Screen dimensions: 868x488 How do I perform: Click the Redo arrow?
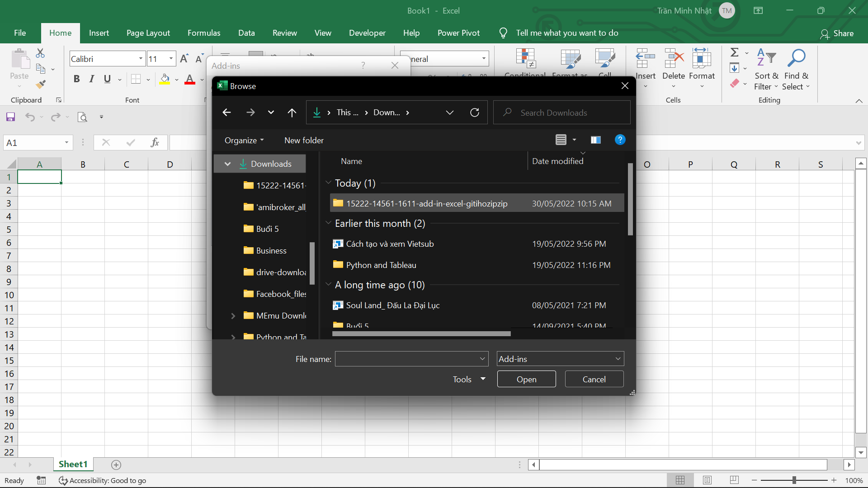click(x=56, y=117)
